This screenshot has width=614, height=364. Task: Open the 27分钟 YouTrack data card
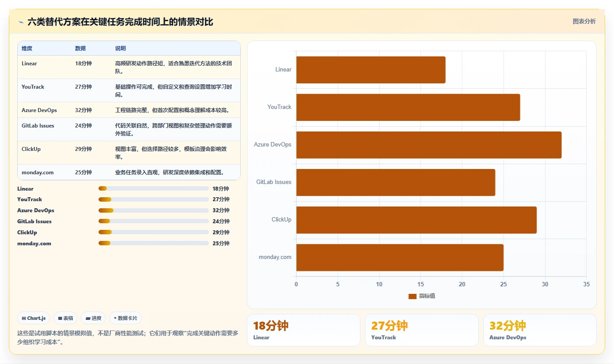tap(422, 330)
